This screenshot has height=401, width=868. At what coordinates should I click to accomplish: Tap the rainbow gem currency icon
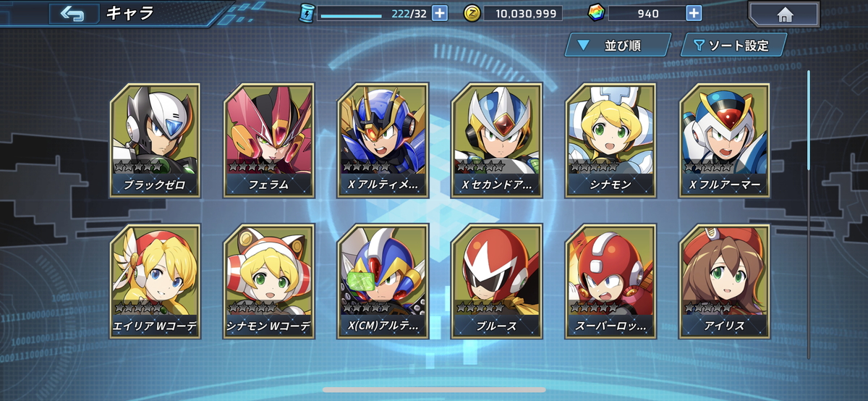[x=597, y=13]
